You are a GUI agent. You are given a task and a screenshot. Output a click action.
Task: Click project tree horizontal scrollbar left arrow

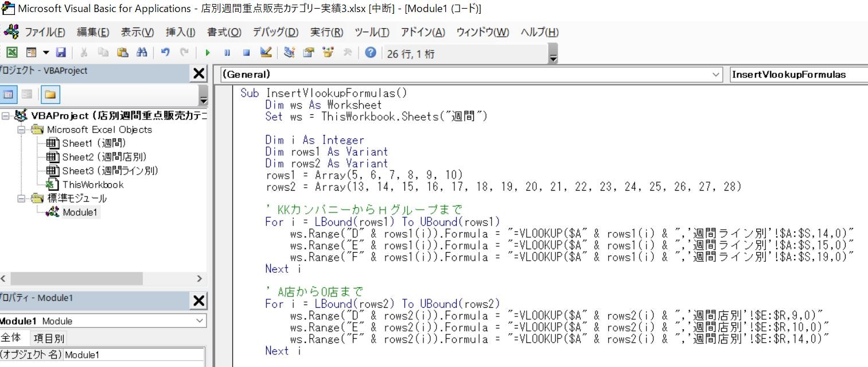(x=3, y=279)
